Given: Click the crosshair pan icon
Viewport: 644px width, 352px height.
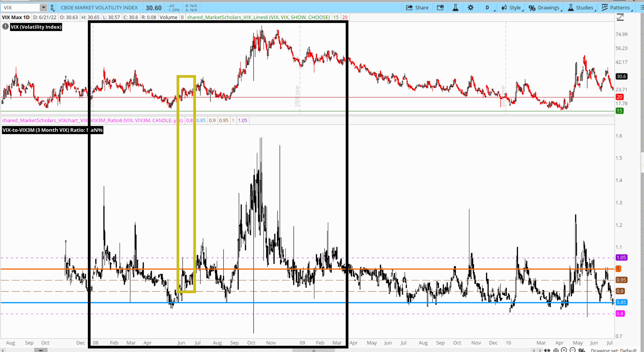Looking at the screenshot, I should click(556, 350).
